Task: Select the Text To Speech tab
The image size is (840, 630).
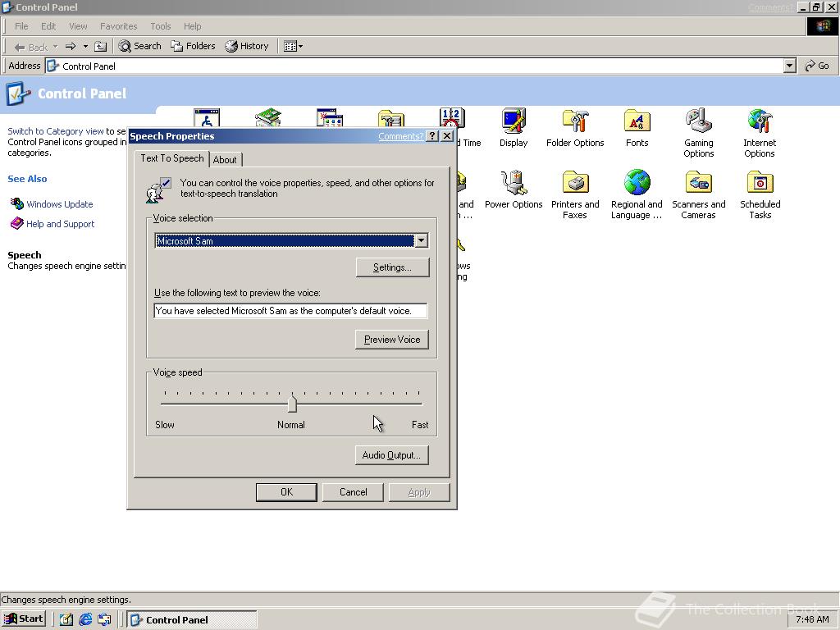Action: point(172,158)
